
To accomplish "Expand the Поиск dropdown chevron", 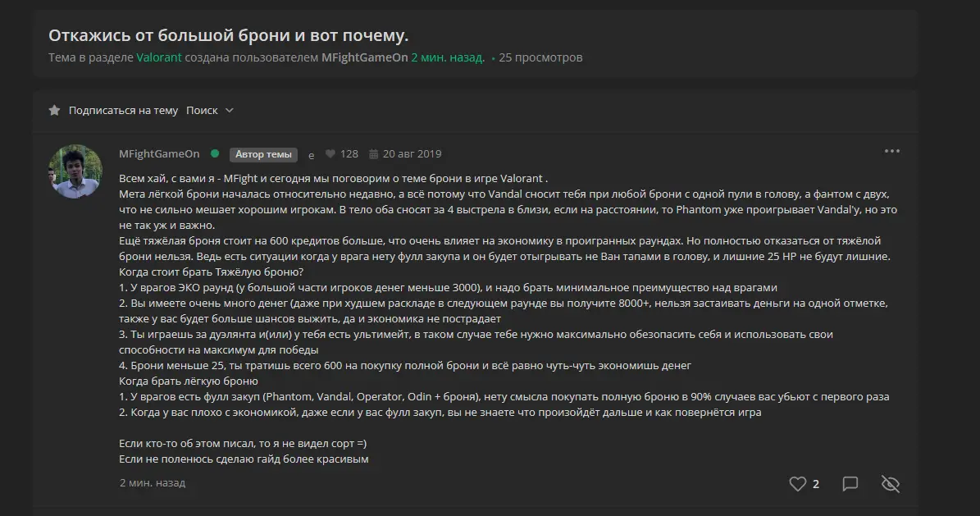I will pyautogui.click(x=230, y=110).
